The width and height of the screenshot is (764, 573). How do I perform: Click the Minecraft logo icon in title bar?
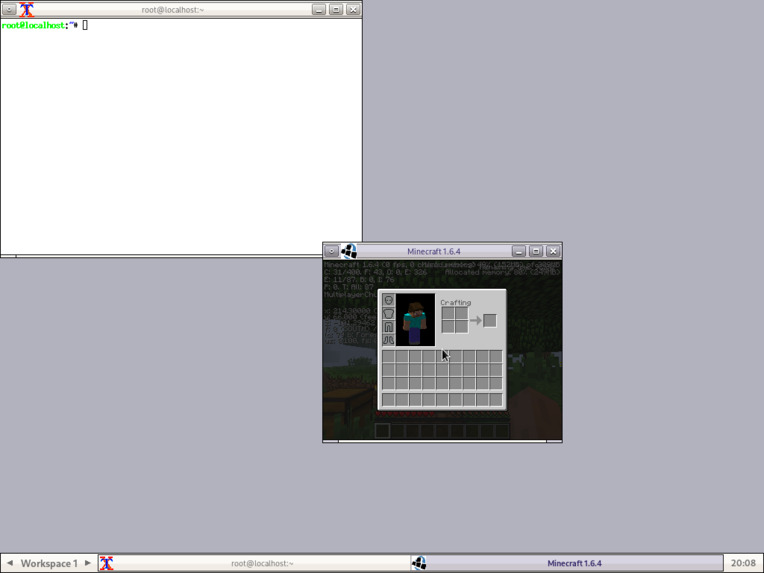[349, 251]
